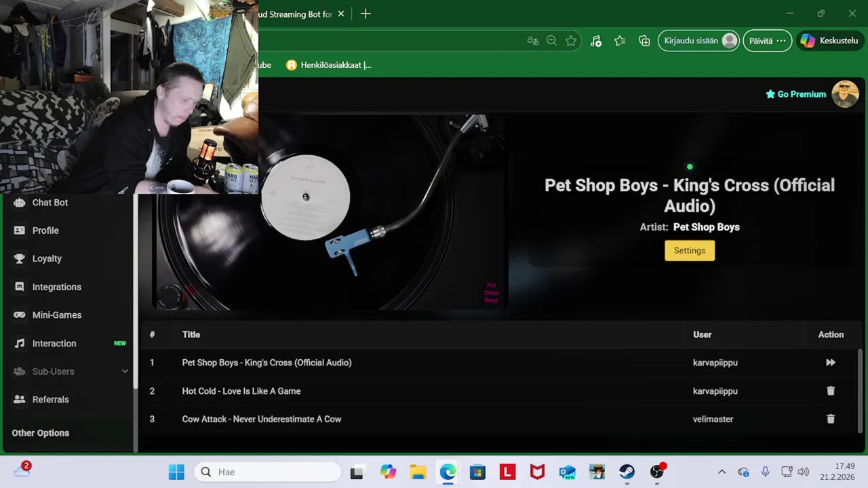Open the Henkilöasiakkaat bookmark

(329, 65)
